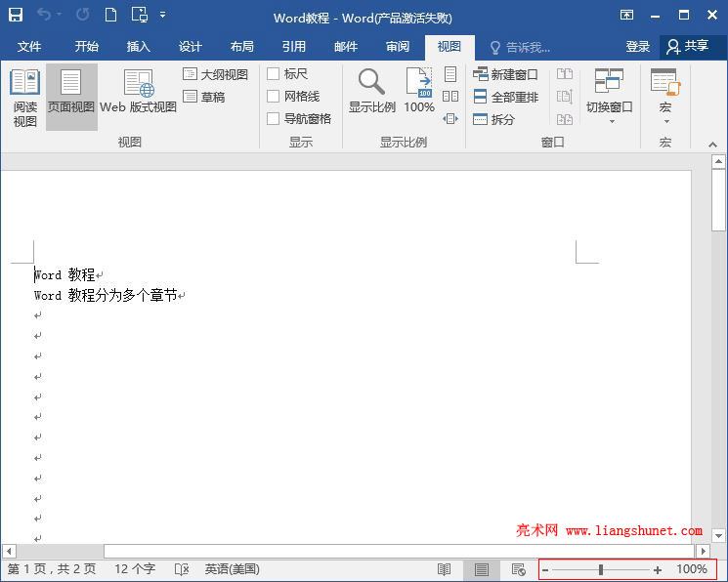The width and height of the screenshot is (728, 582).
Task: Click the zoom in plus button
Action: (x=658, y=570)
